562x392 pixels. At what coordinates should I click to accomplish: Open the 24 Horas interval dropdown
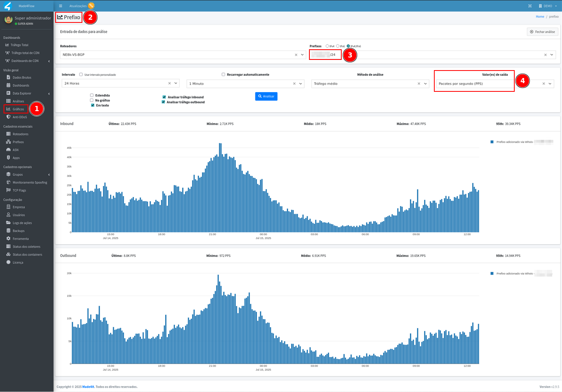click(x=176, y=84)
